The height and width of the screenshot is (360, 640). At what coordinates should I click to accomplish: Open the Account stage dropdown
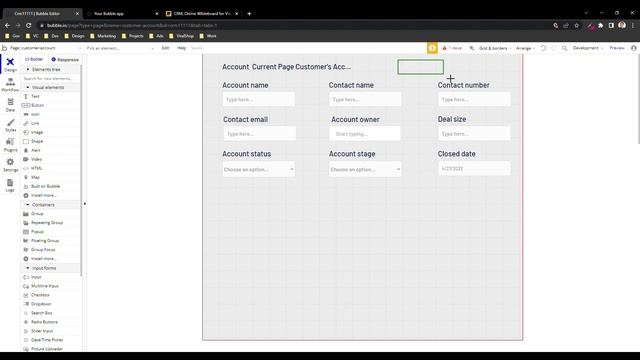coord(365,169)
